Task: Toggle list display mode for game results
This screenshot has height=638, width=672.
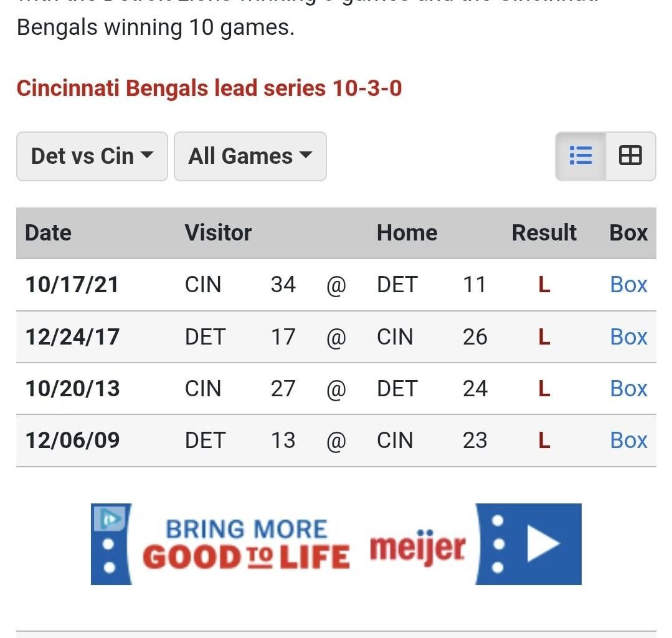Action: [580, 156]
